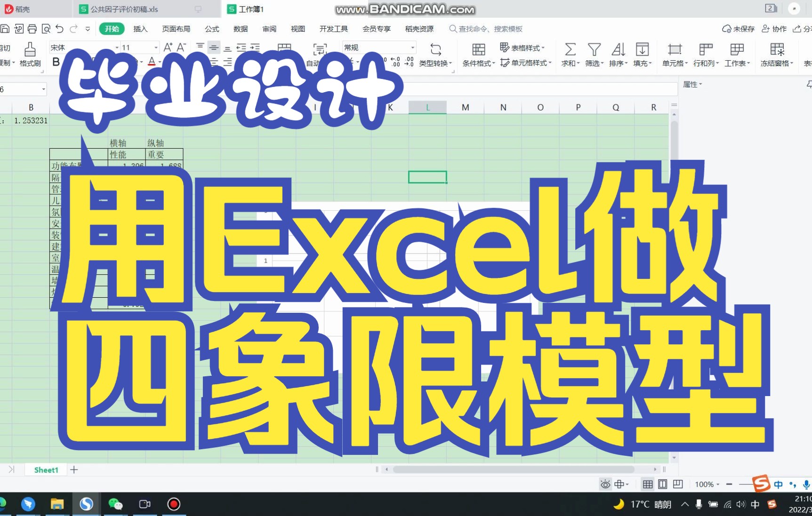The height and width of the screenshot is (516, 812).
Task: Click the Sort (排序) icon
Action: tap(618, 49)
